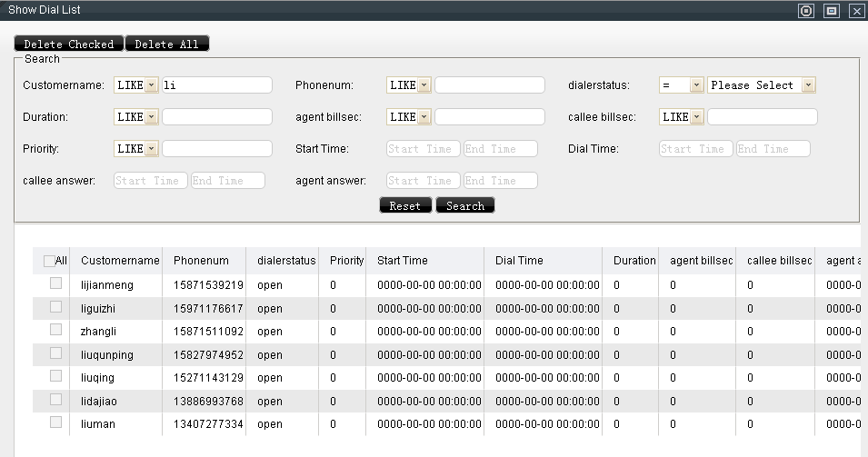The image size is (868, 457).
Task: Click the square window icon in title bar
Action: pos(831,11)
